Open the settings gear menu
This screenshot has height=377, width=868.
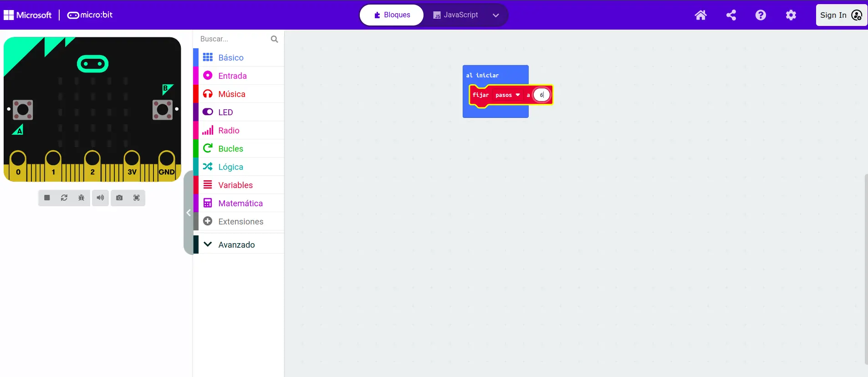791,15
